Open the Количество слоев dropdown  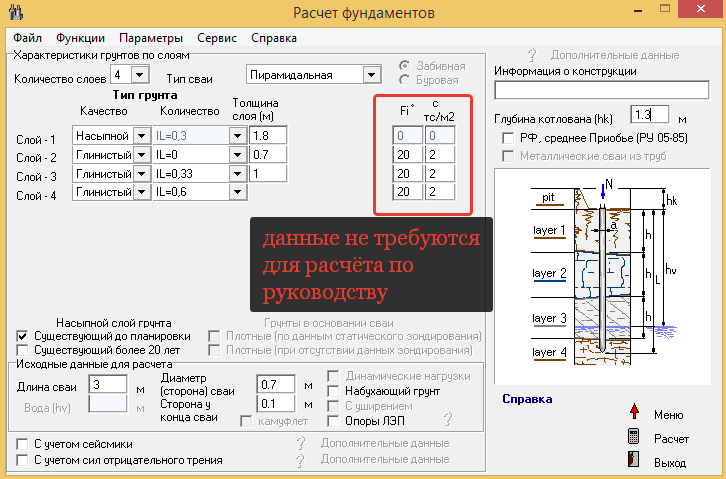pos(139,74)
